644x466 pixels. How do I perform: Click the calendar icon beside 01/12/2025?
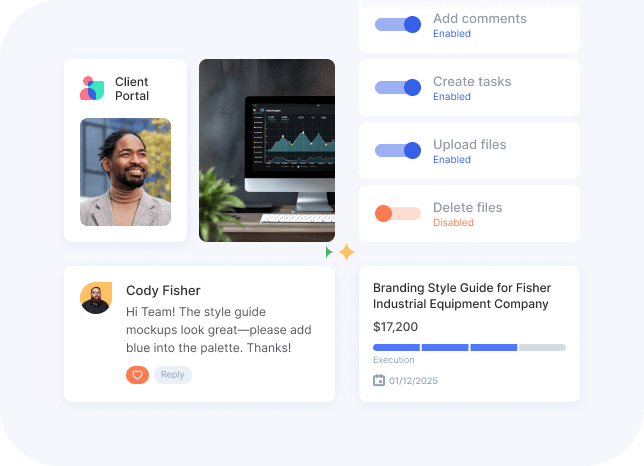coord(379,380)
